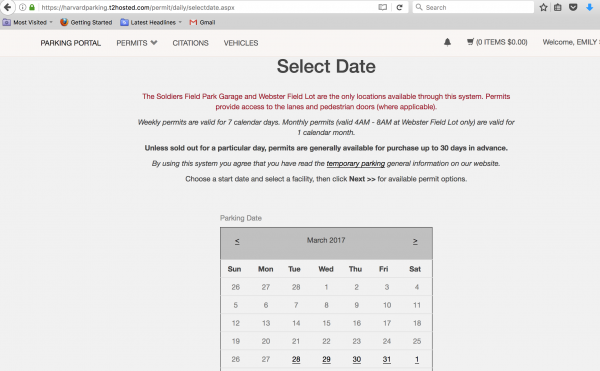
Task: Select March 28 in the calendar
Action: point(296,359)
